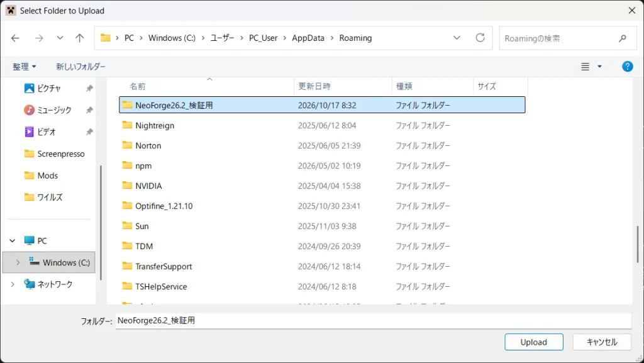This screenshot has height=363, width=644.
Task: Click the キャンセル button
Action: (602, 342)
